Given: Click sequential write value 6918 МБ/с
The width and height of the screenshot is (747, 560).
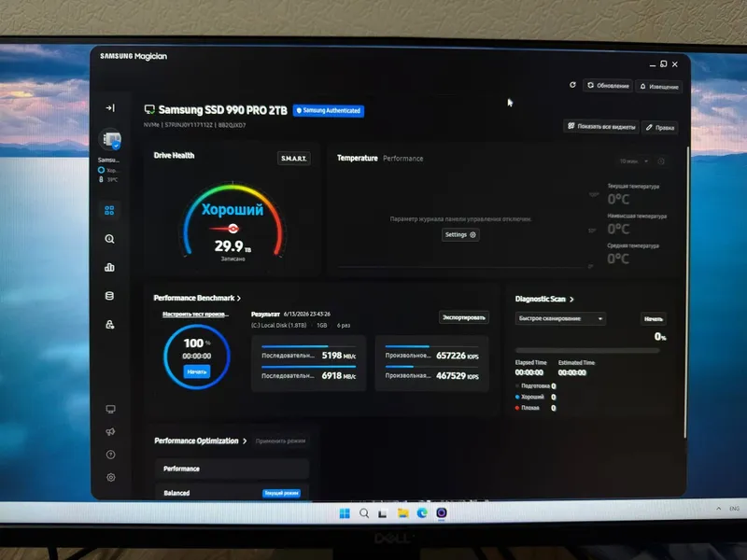Looking at the screenshot, I should coord(339,376).
